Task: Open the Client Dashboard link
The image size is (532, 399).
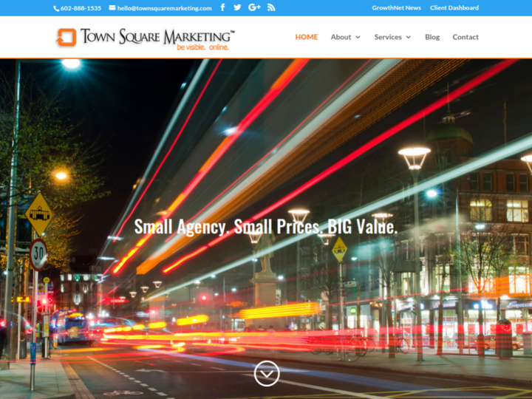Action: [x=454, y=8]
